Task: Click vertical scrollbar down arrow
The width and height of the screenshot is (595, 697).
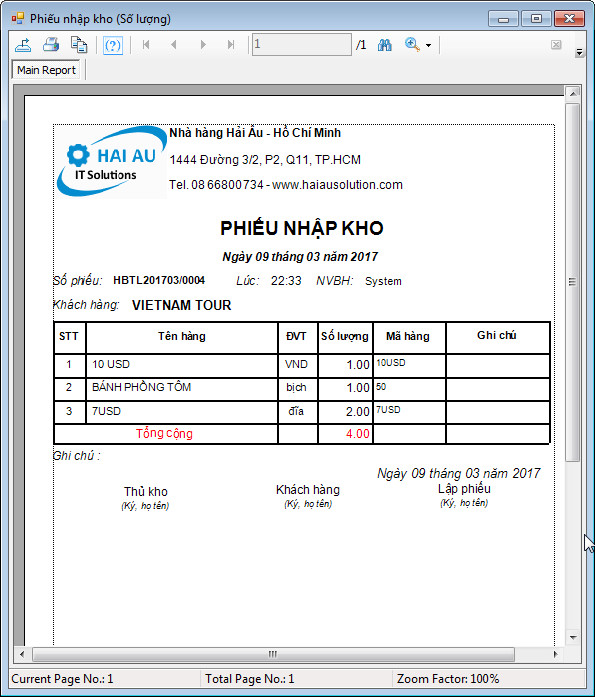Action: [573, 638]
